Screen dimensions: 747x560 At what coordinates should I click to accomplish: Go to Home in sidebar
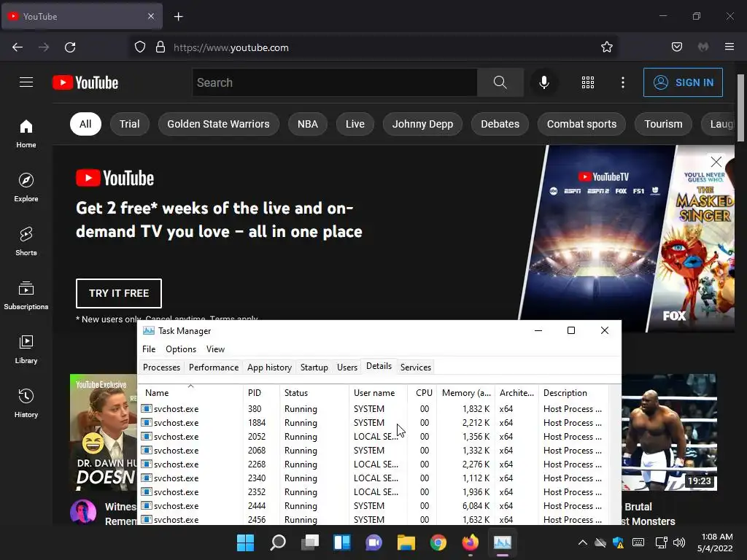pyautogui.click(x=26, y=134)
